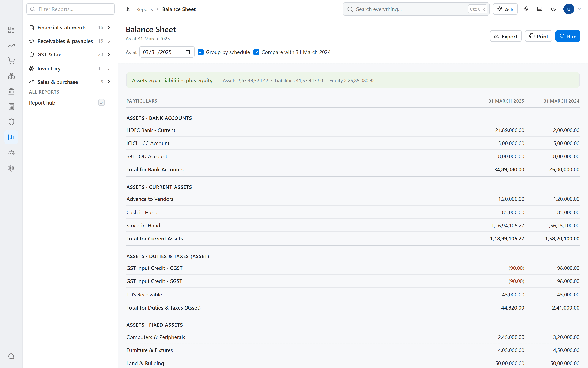This screenshot has height=368, width=588.
Task: Open the Ask AI button
Action: tap(505, 9)
